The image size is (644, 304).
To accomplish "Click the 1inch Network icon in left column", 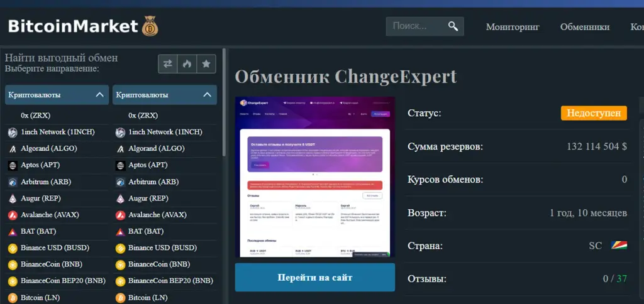I will pyautogui.click(x=13, y=132).
